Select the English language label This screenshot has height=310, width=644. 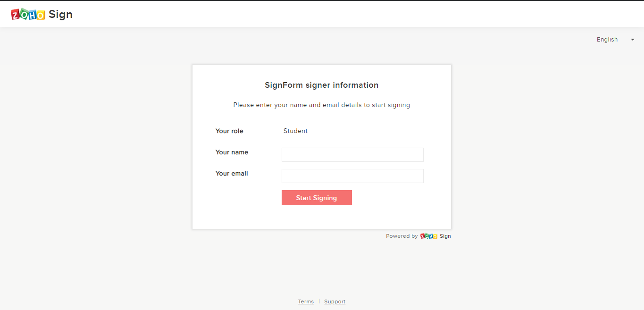(x=607, y=40)
